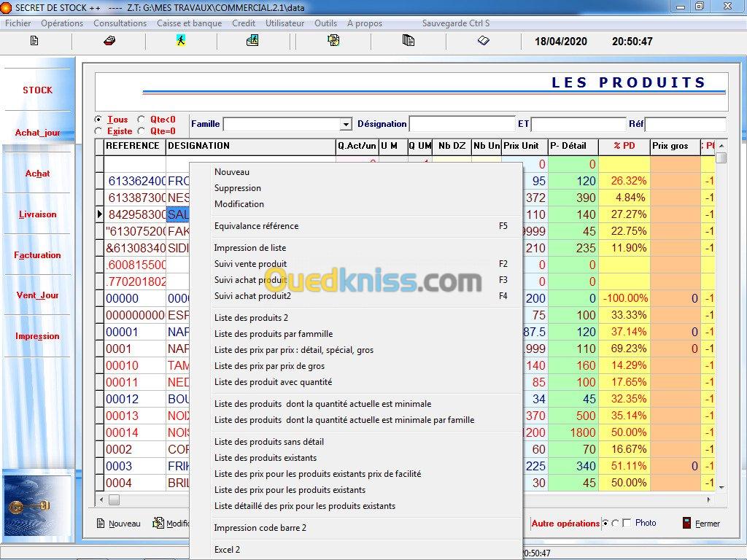Screen dimensions: 747x560
Task: Click the blank document toolbar icon
Action: coord(34,41)
